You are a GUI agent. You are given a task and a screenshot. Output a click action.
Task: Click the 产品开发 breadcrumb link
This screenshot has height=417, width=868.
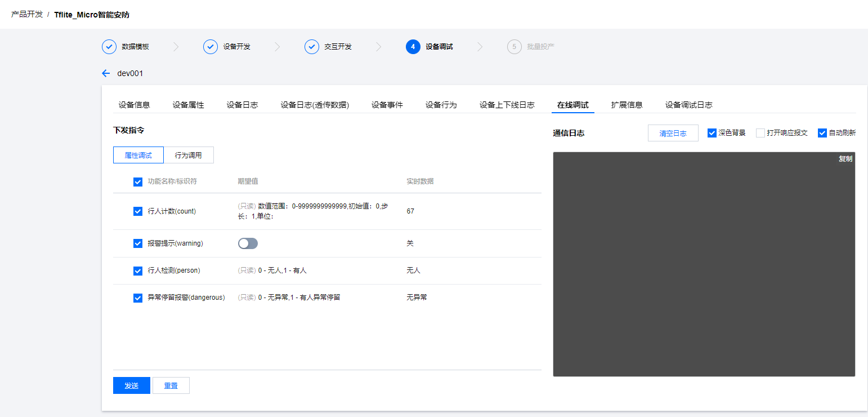coord(27,14)
